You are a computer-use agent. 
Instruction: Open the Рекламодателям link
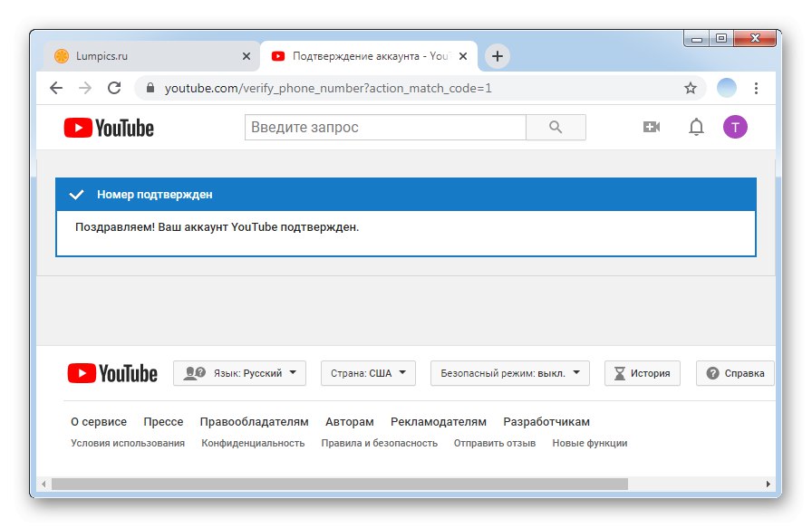click(439, 422)
